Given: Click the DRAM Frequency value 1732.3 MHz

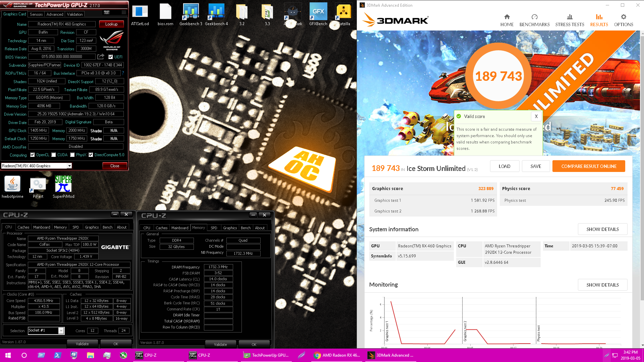Looking at the screenshot, I should pos(218,267).
